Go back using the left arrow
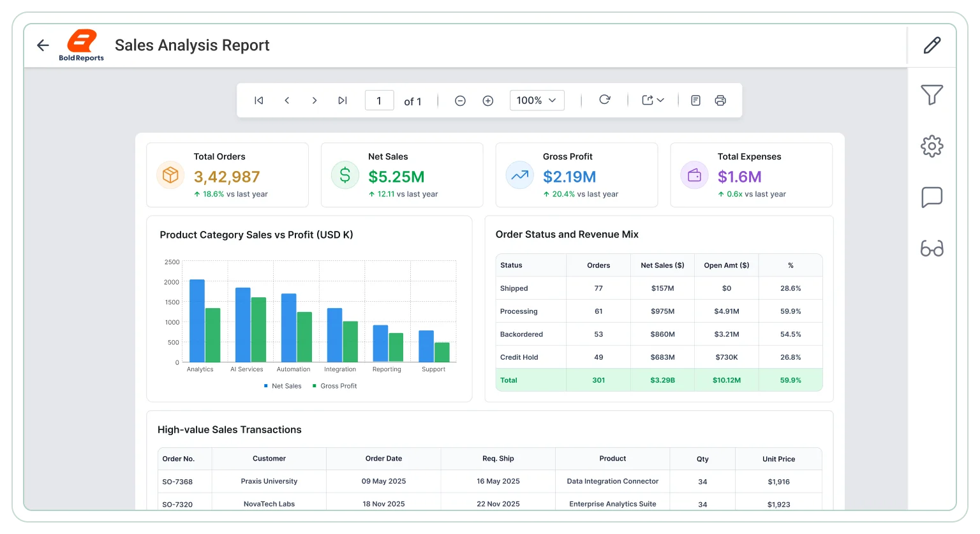This screenshot has height=534, width=980. pos(43,45)
